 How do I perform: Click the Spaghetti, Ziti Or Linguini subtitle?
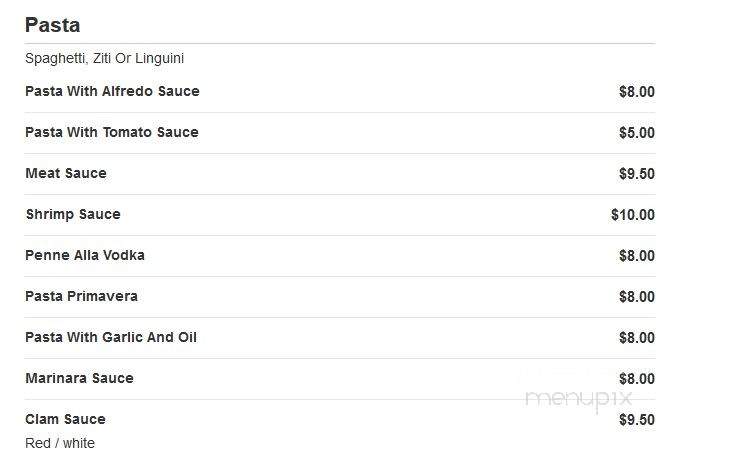pyautogui.click(x=104, y=58)
